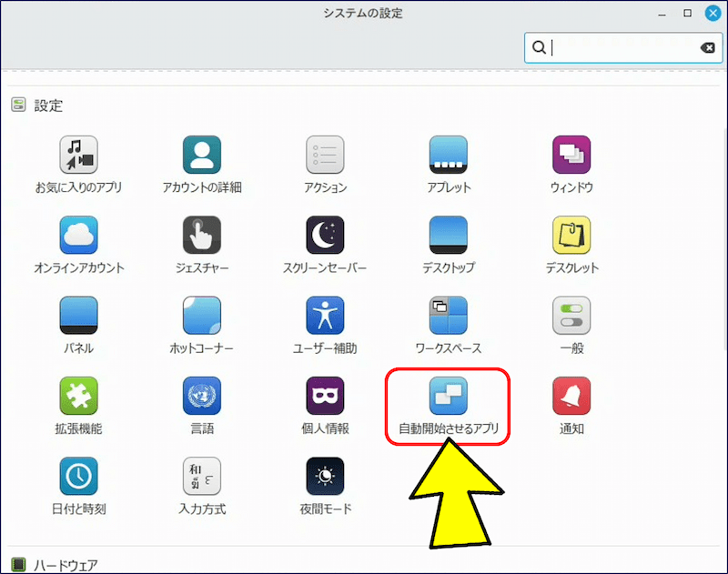
Task: Click the settings search field
Action: click(619, 48)
